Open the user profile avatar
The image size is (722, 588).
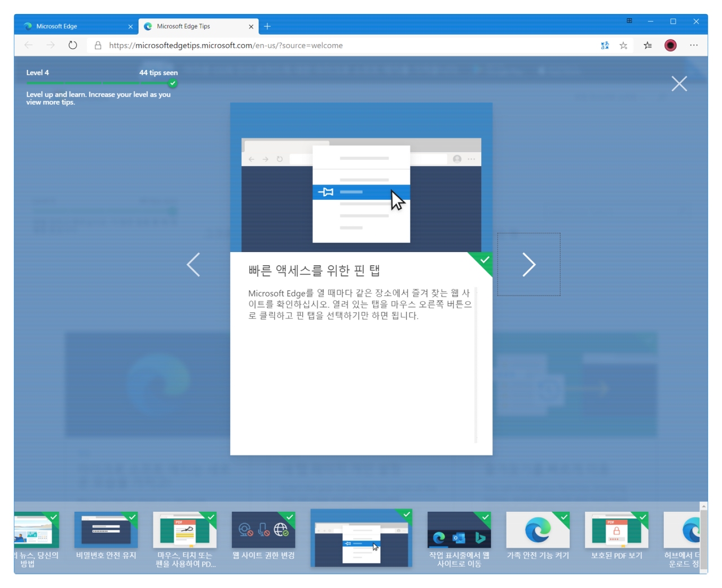(670, 46)
